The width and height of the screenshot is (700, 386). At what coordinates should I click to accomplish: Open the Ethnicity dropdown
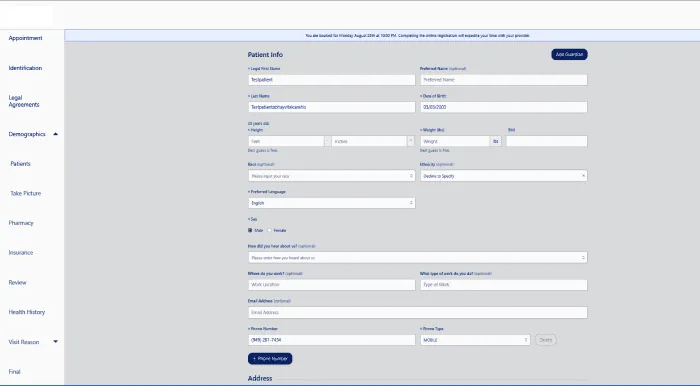click(x=504, y=176)
